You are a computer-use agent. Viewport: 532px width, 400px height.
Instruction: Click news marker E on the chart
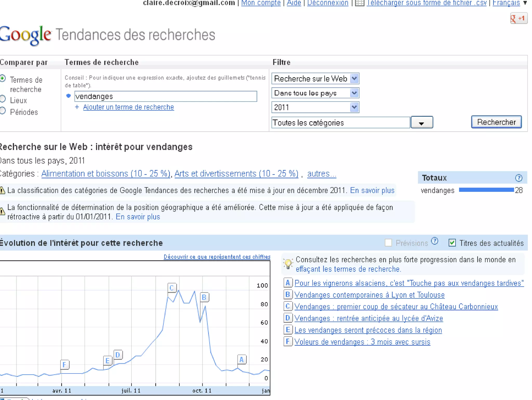[x=108, y=361]
